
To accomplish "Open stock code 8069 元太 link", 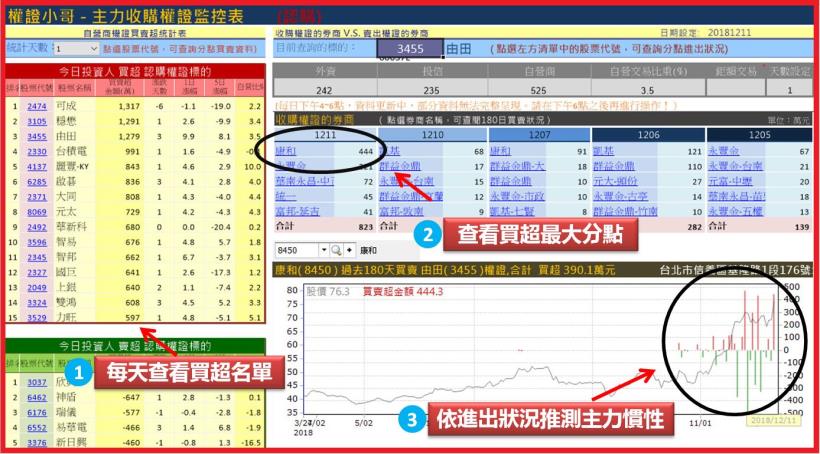I will (37, 212).
